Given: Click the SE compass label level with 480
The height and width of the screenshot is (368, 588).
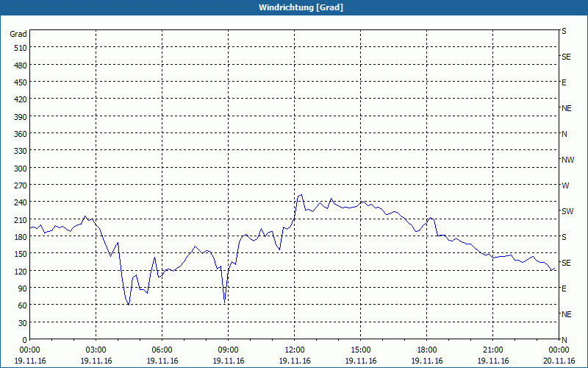Looking at the screenshot, I should (566, 57).
